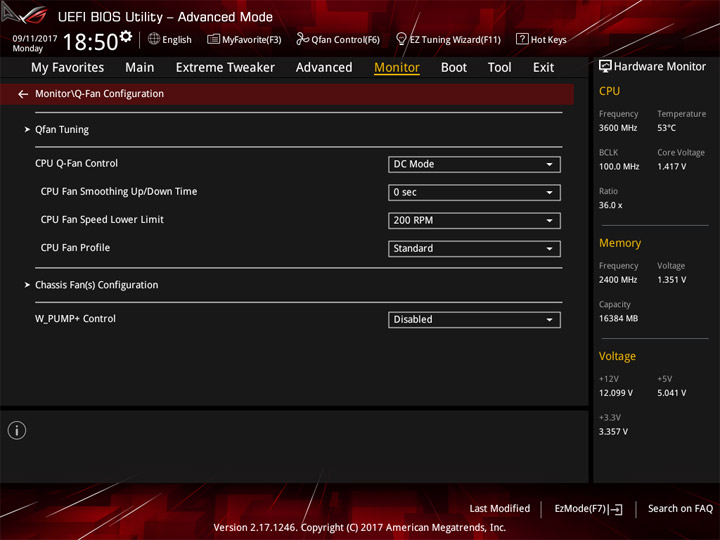Screen dimensions: 720x540
Task: Click the W_PUMP+ Control label
Action: [75, 319]
